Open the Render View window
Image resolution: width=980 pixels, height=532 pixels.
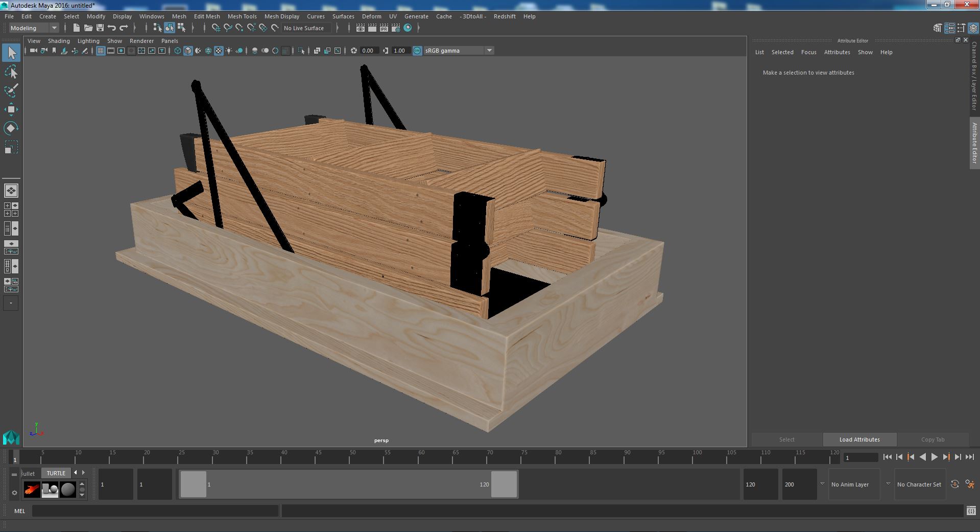tap(361, 28)
